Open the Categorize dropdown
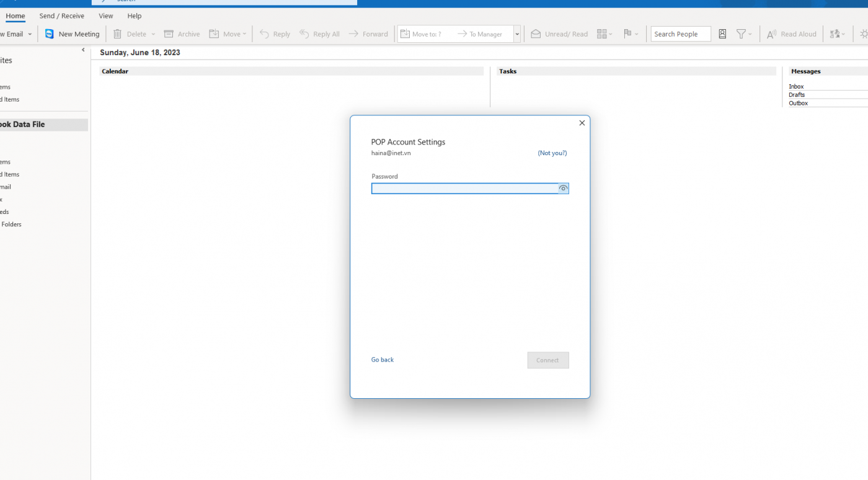The width and height of the screenshot is (868, 480). [x=604, y=34]
